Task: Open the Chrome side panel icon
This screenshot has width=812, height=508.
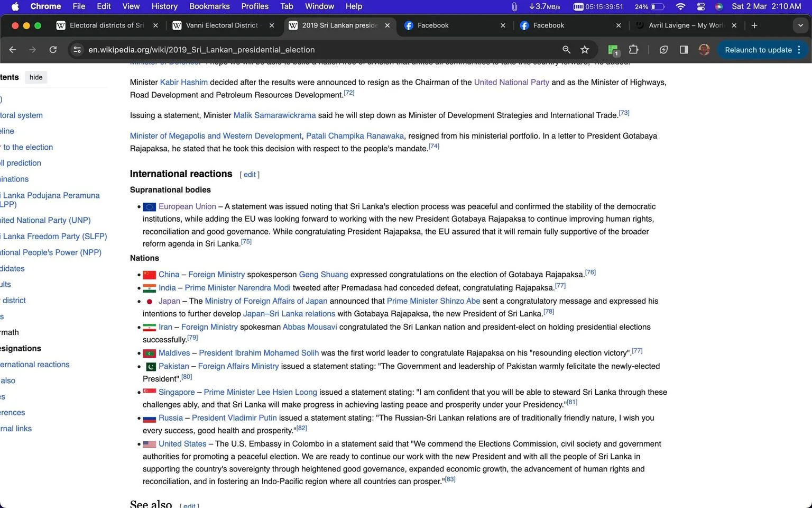Action: pyautogui.click(x=684, y=50)
